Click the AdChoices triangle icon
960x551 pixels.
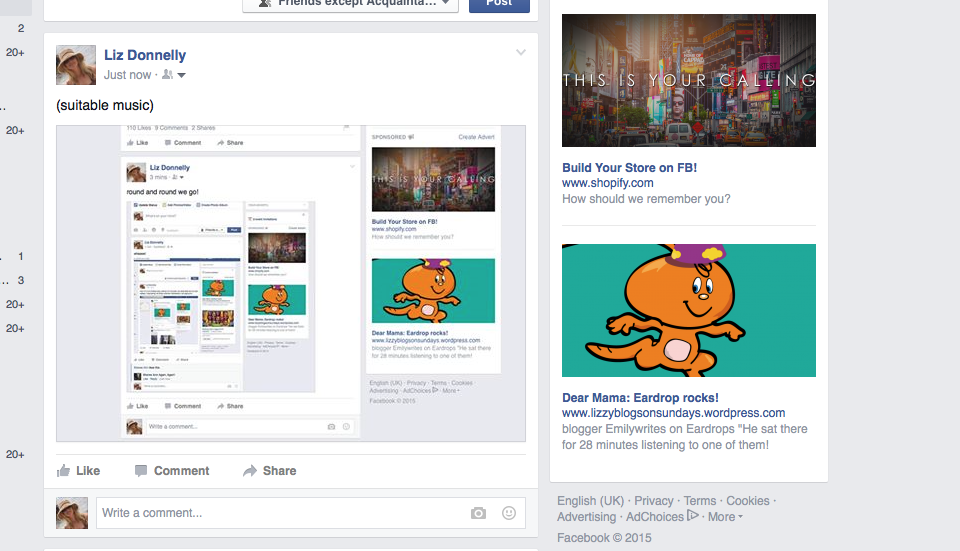[x=693, y=517]
